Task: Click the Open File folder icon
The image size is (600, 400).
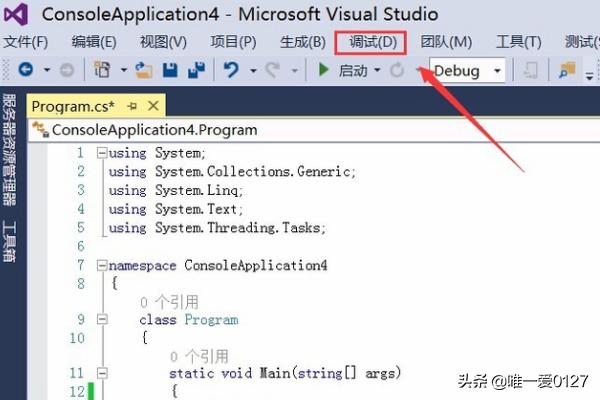Action: point(143,70)
